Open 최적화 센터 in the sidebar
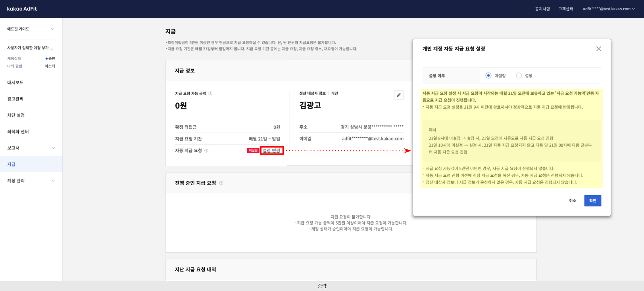 point(18,132)
